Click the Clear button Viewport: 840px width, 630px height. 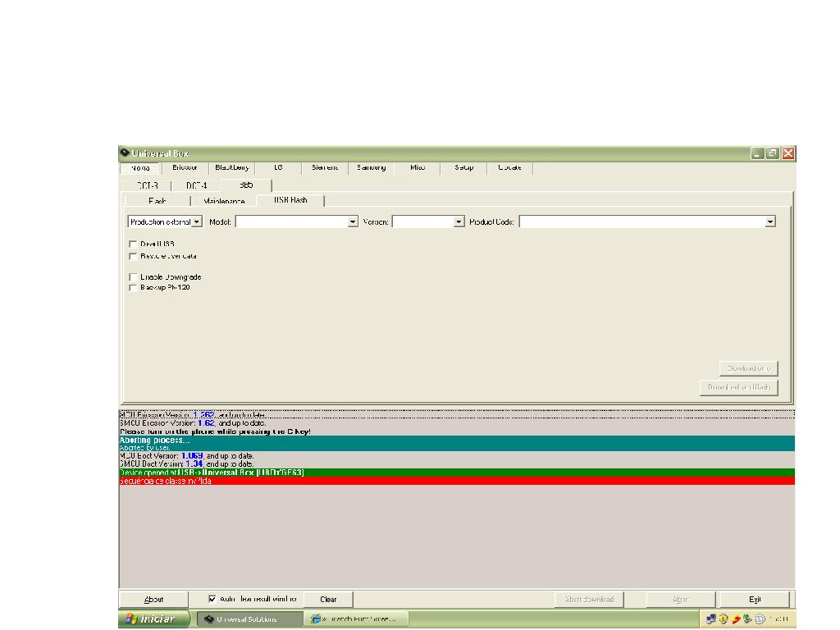click(328, 600)
